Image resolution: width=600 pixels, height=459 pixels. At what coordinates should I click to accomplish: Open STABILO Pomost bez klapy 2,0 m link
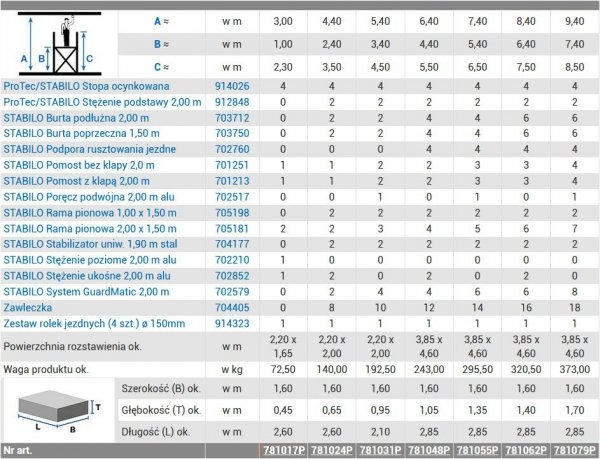[x=79, y=166]
